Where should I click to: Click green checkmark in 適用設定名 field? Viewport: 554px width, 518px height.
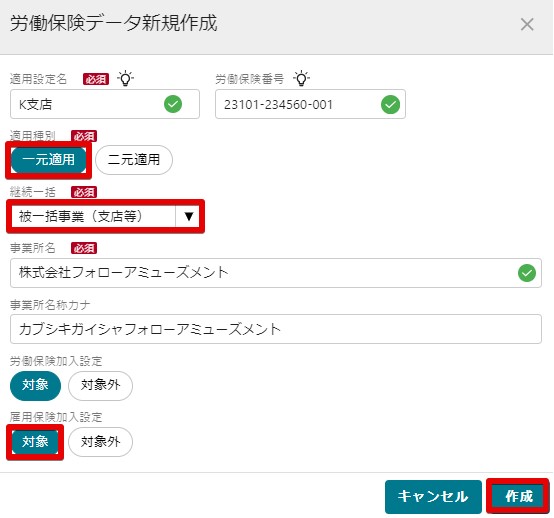point(173,104)
